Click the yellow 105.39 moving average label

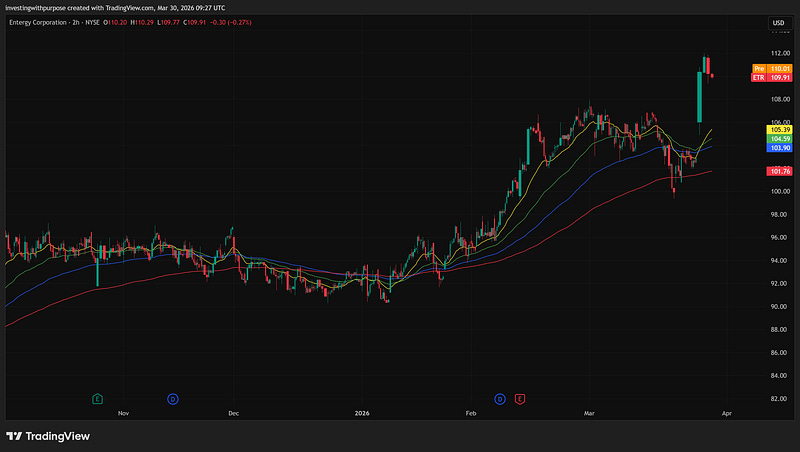(x=780, y=130)
